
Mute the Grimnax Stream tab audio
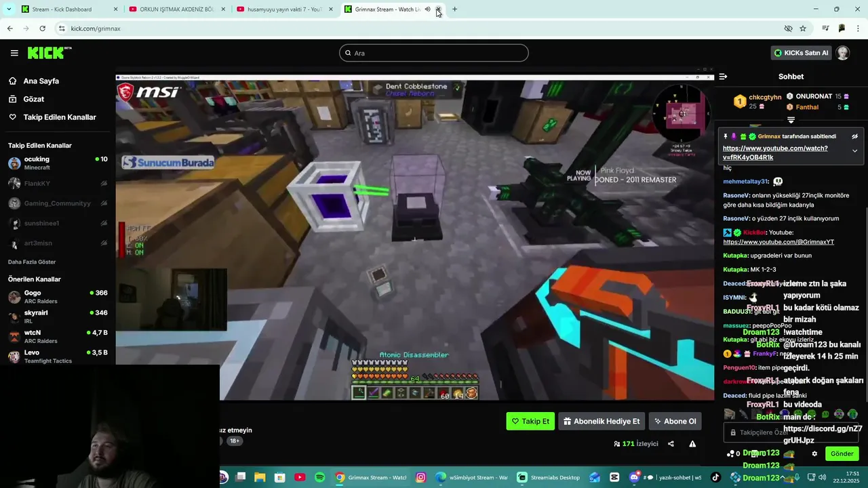[427, 9]
